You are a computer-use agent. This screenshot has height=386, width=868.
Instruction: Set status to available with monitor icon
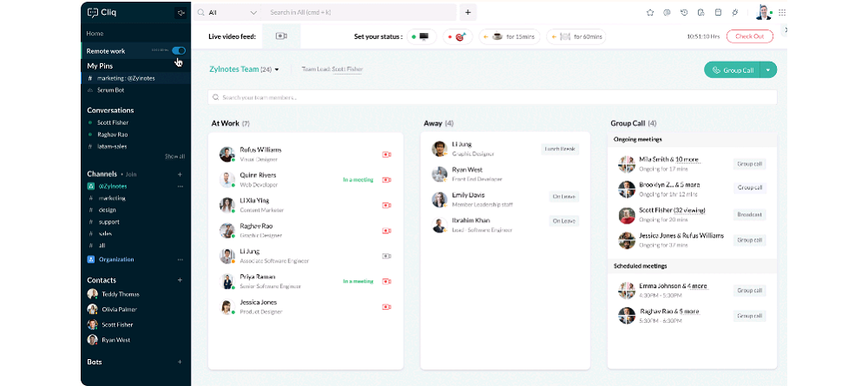click(421, 36)
